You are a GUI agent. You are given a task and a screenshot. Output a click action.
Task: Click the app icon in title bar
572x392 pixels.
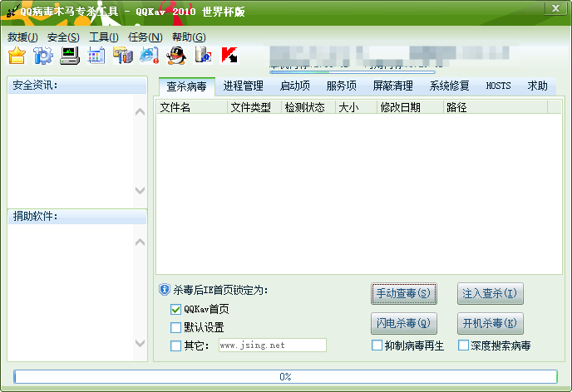coord(12,12)
